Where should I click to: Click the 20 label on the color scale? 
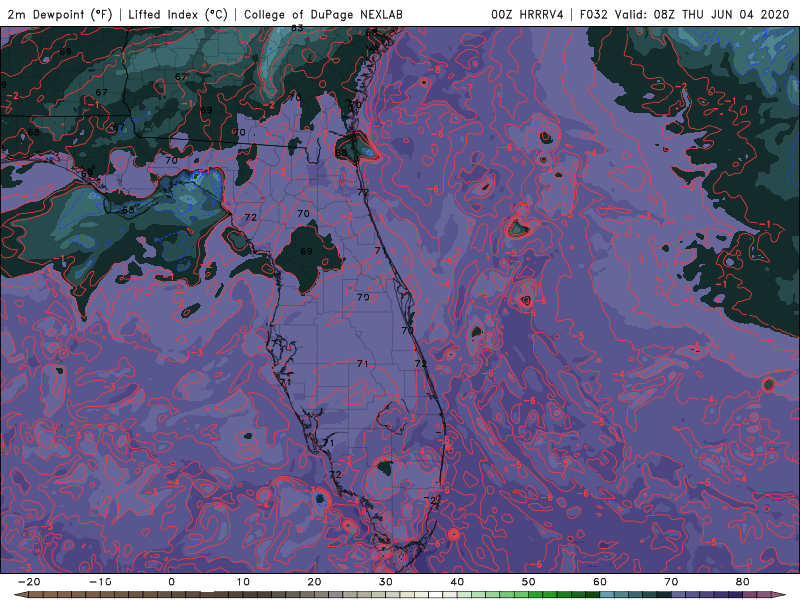[314, 582]
